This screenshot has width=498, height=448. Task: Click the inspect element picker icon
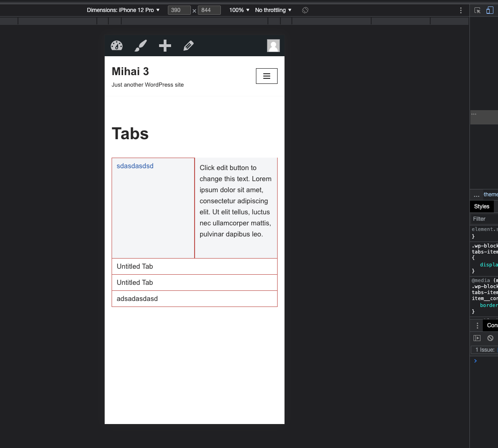pos(478,10)
